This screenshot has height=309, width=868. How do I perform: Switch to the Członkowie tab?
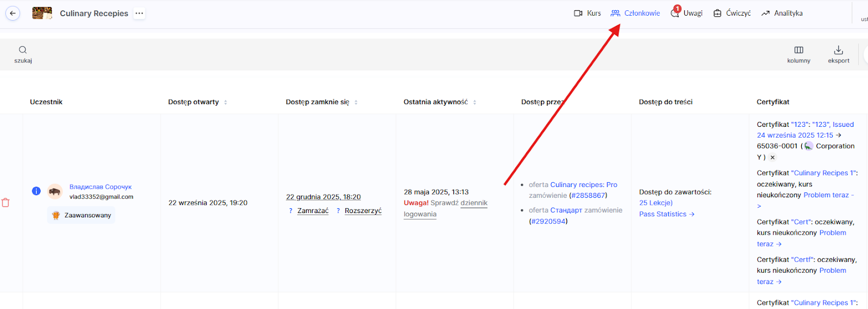635,14
